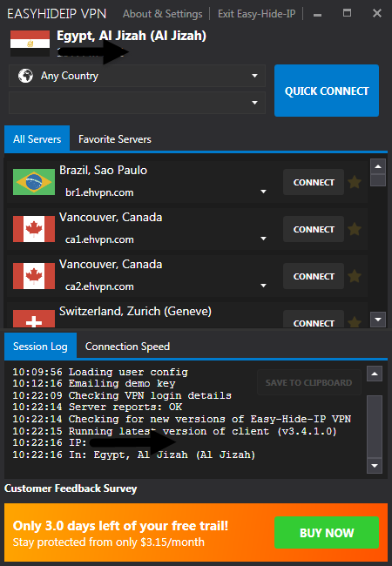This screenshot has height=566, width=392.
Task: Select the 'Brazil, Sao Paulo' server name
Action: coord(104,170)
